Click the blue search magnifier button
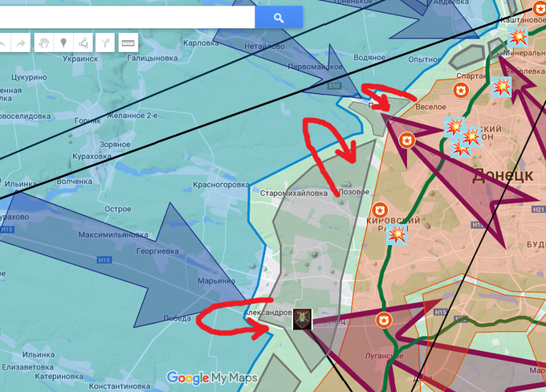This screenshot has height=392, width=546. point(279,18)
